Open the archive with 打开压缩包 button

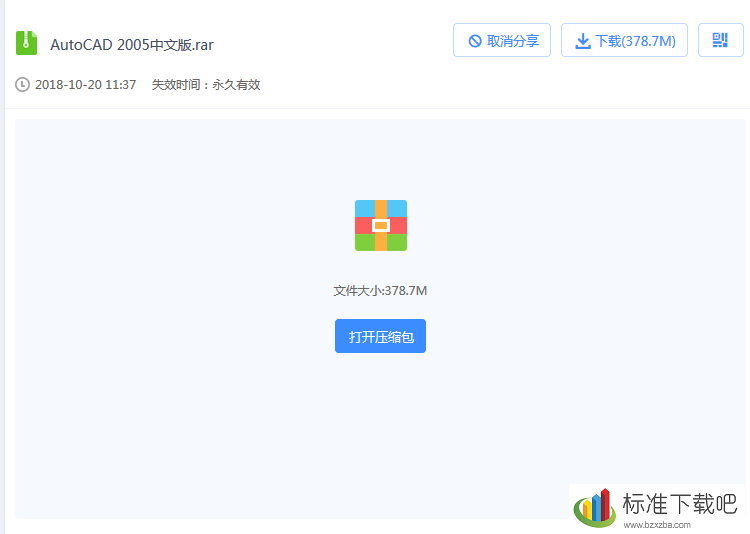pos(380,336)
